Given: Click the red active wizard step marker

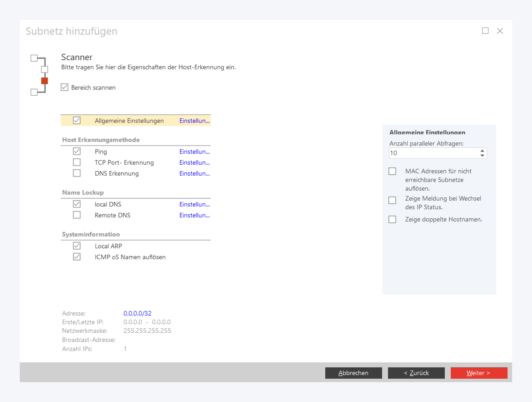Looking at the screenshot, I should point(44,81).
